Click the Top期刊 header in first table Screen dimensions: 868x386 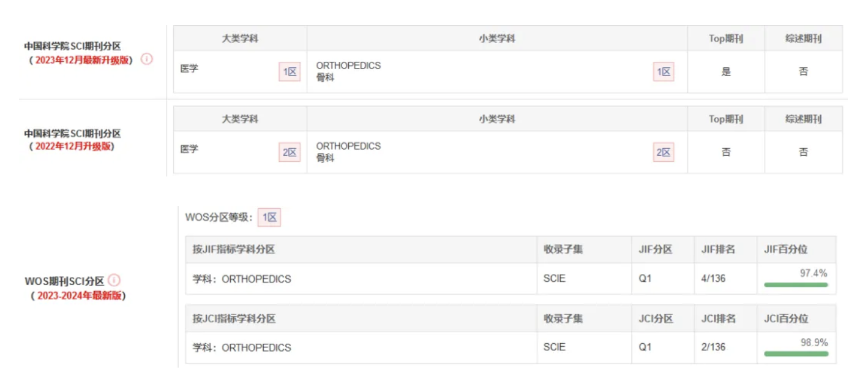coord(726,39)
